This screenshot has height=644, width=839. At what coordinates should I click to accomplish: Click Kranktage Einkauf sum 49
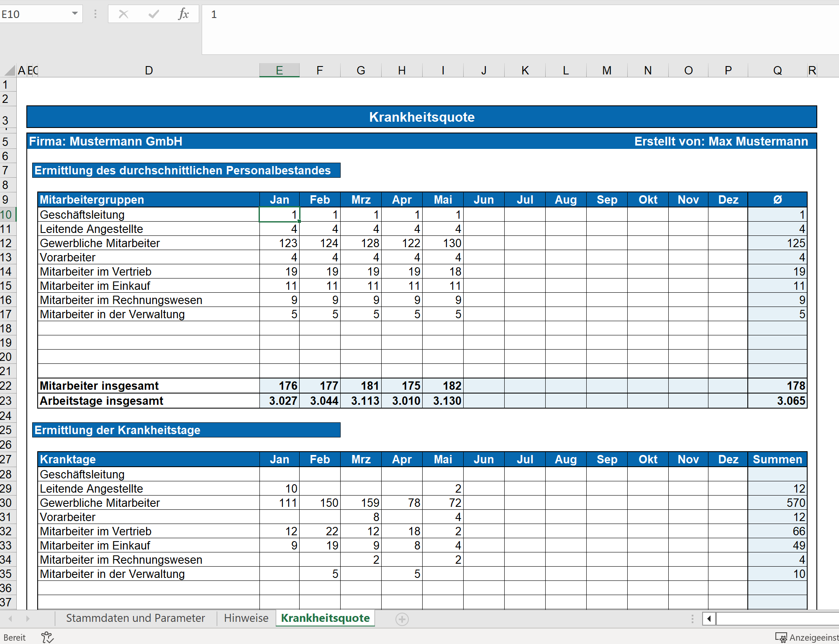click(x=777, y=545)
